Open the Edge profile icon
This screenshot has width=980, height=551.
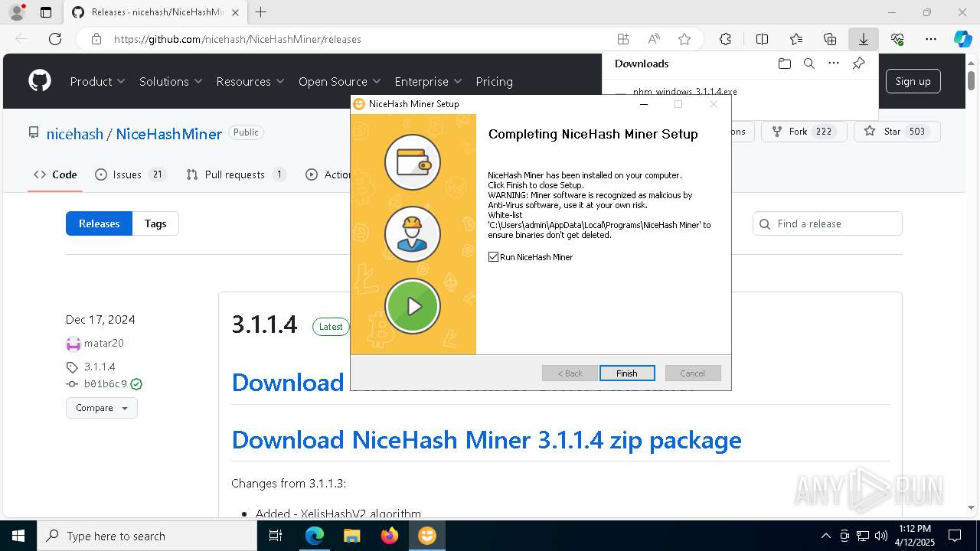pos(17,12)
